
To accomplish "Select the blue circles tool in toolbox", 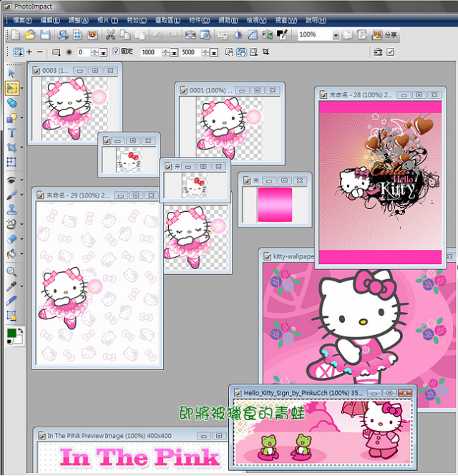I will [12, 103].
